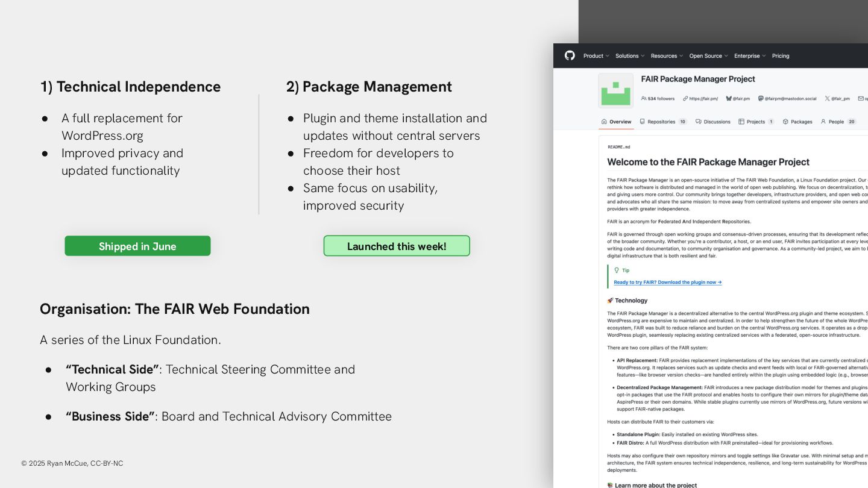
Task: Click the 'Launched this week!' badge
Action: 397,246
